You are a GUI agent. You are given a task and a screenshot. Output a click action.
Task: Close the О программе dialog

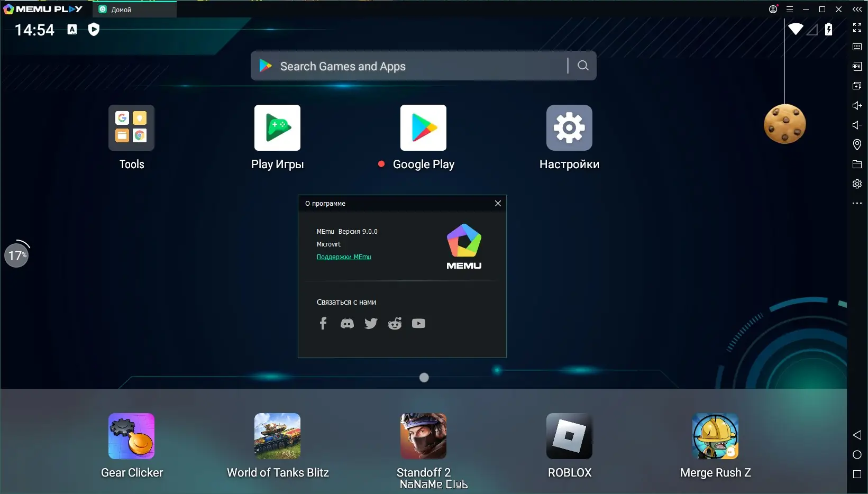coord(498,203)
